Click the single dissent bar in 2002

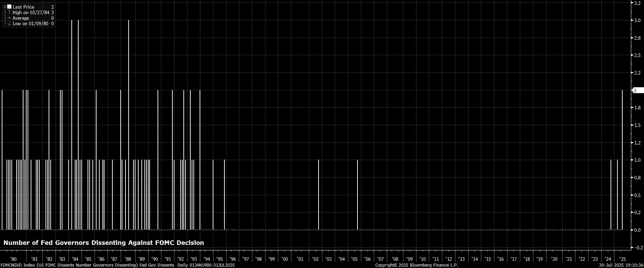[318, 195]
